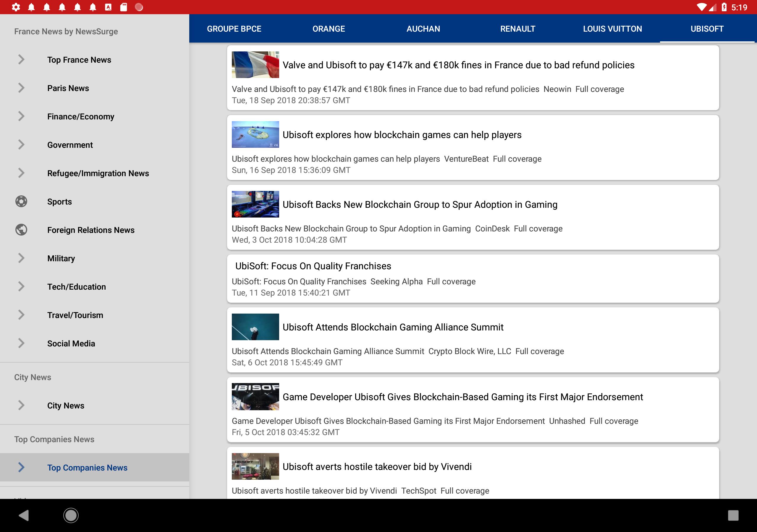Open Ubisoft Attends Blockchain Gaming Alliance headline
The image size is (757, 532).
393,327
